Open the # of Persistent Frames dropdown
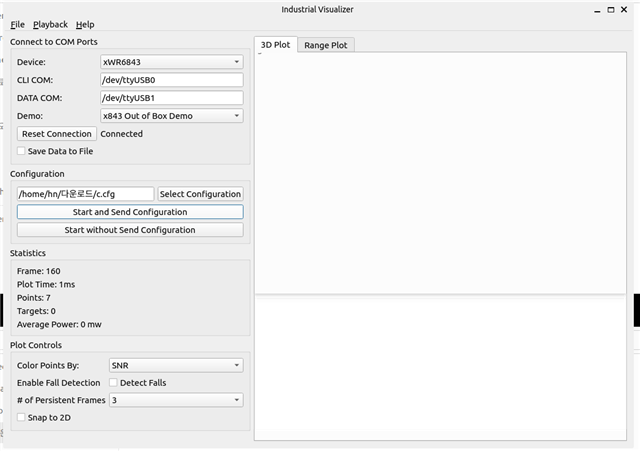This screenshot has width=640, height=451. pyautogui.click(x=176, y=400)
